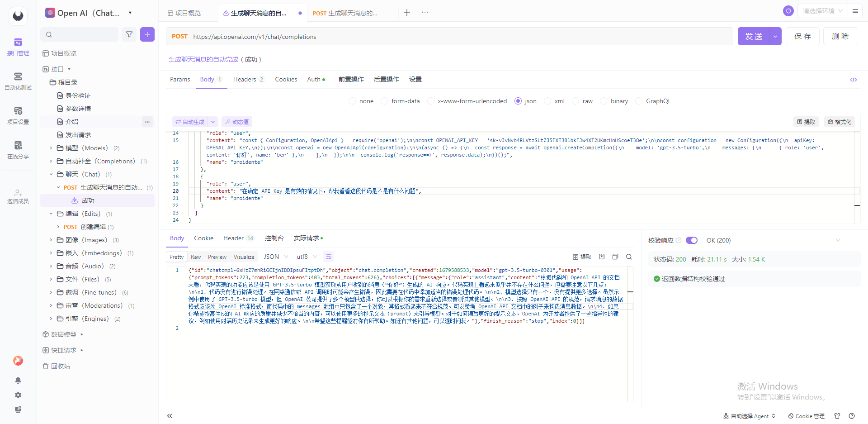Open new tab with plus icon
Viewport: 868px width, 424px height.
pos(407,13)
